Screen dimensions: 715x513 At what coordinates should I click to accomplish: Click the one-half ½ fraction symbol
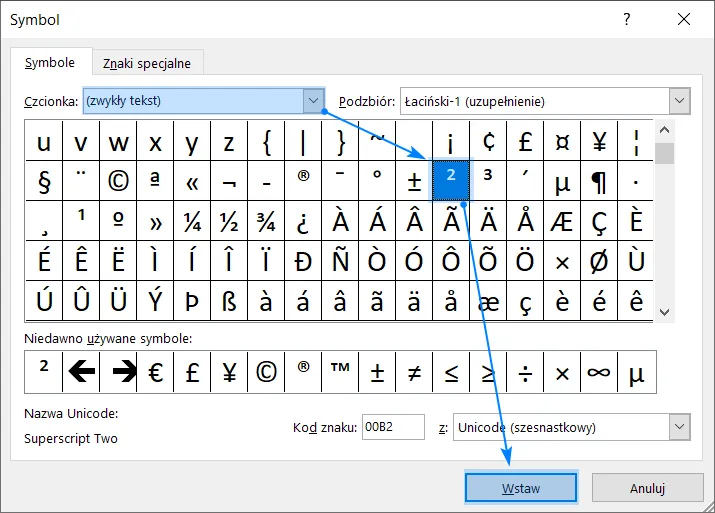pyautogui.click(x=229, y=220)
